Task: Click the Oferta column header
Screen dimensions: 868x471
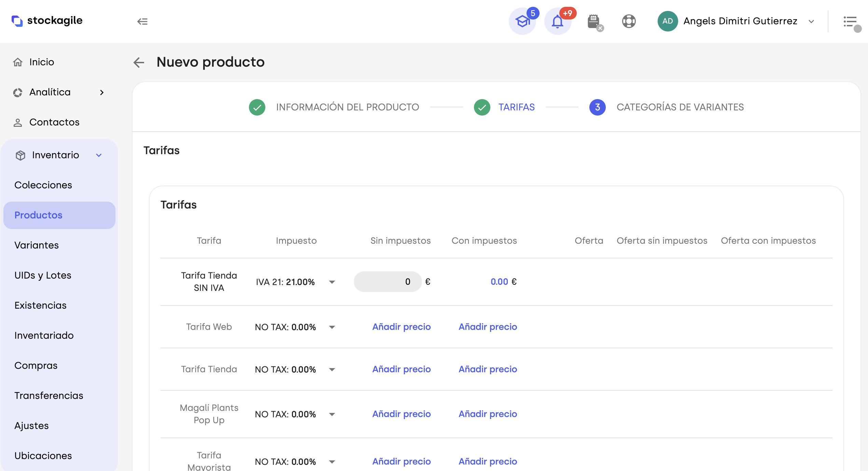Action: (x=589, y=241)
